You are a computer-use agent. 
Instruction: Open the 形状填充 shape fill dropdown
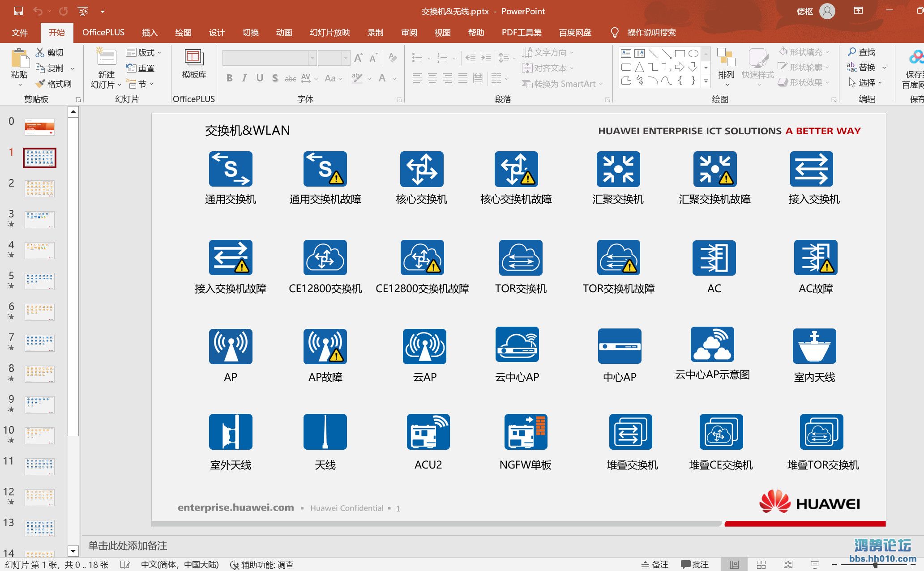coord(827,52)
